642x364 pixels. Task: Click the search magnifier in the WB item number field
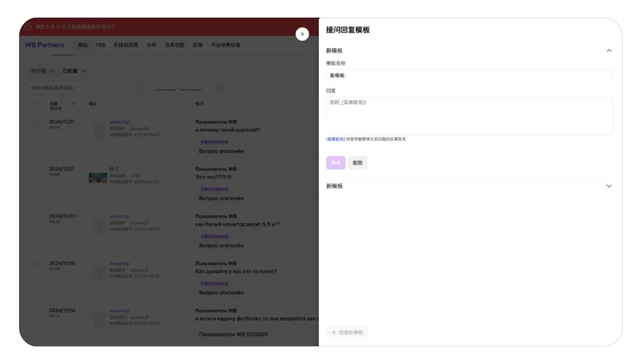pos(139,88)
